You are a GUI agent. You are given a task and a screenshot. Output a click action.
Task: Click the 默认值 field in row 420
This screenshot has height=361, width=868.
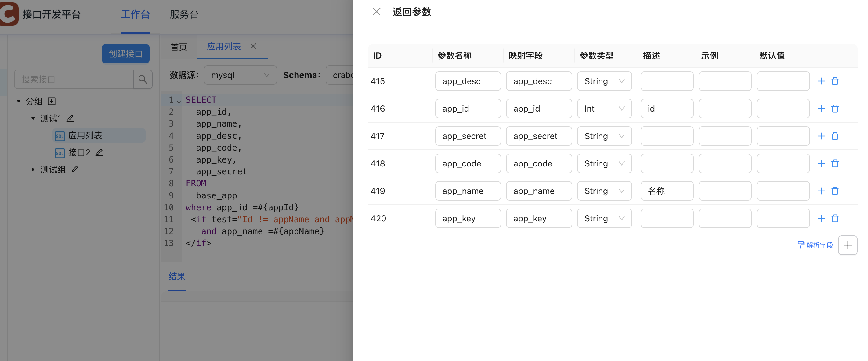[783, 218]
